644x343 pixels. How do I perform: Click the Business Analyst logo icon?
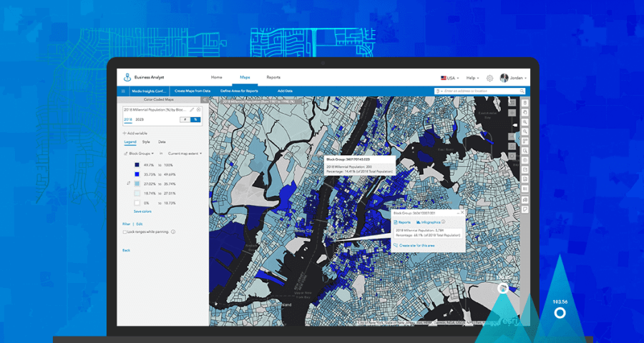point(127,77)
